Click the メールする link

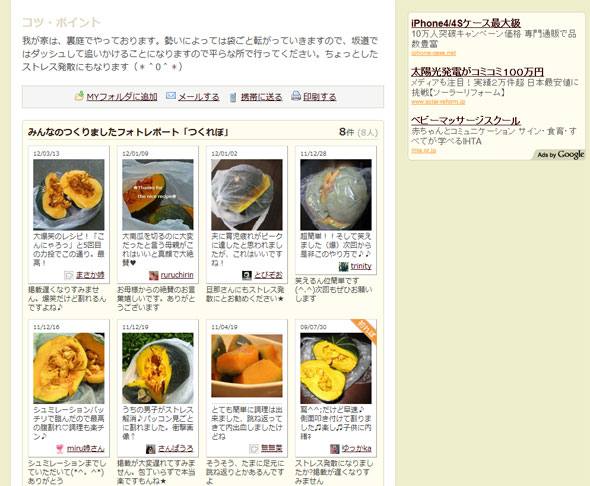(x=199, y=97)
